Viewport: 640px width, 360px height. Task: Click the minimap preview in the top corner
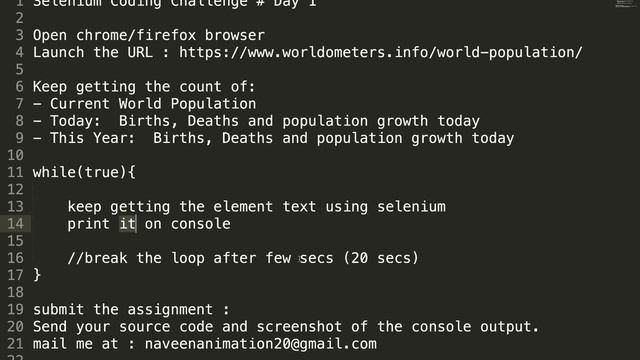tap(625, 4)
